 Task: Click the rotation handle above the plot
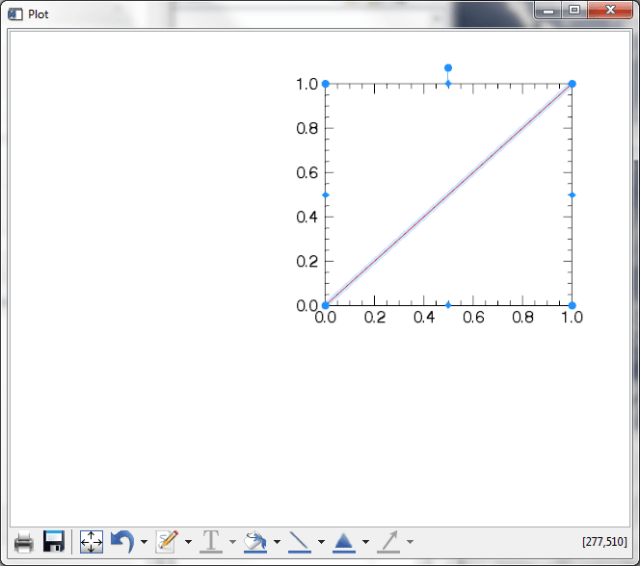tap(448, 68)
